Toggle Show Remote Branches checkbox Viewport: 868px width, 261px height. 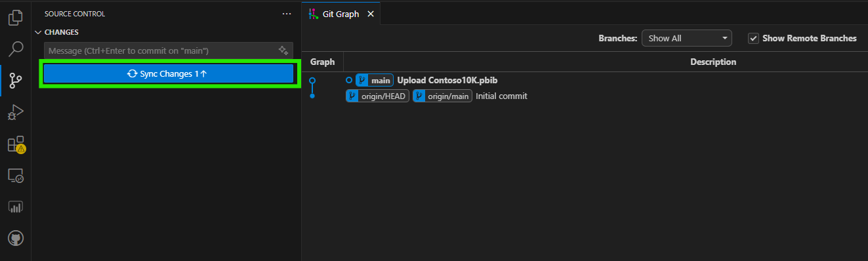point(754,38)
